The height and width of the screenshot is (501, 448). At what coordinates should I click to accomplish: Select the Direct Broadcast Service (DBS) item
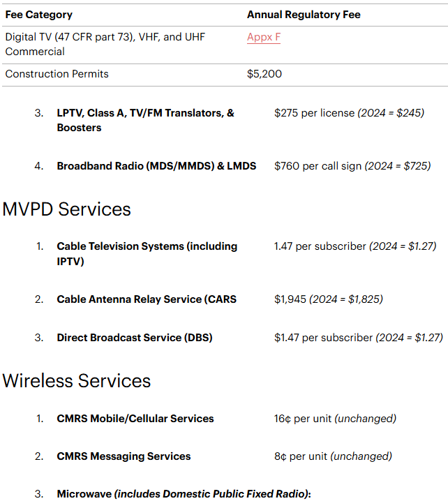tap(135, 338)
